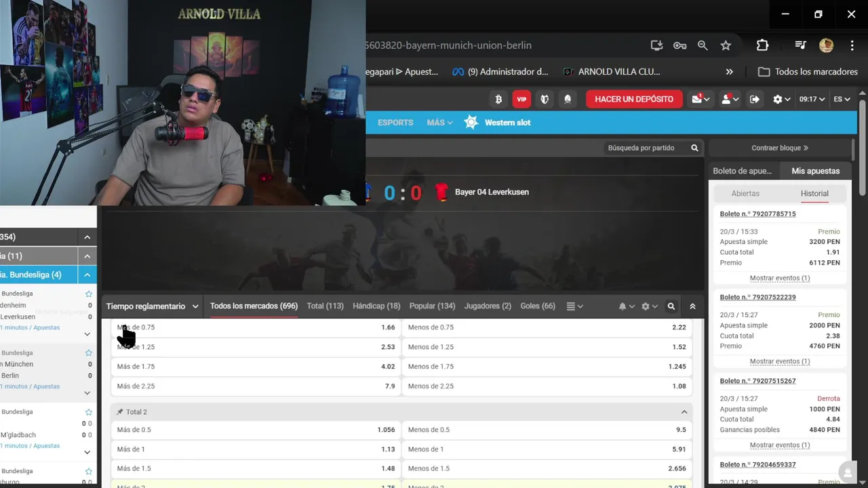The width and height of the screenshot is (868, 488).
Task: Click the pin icon beside Total 2
Action: 120,412
